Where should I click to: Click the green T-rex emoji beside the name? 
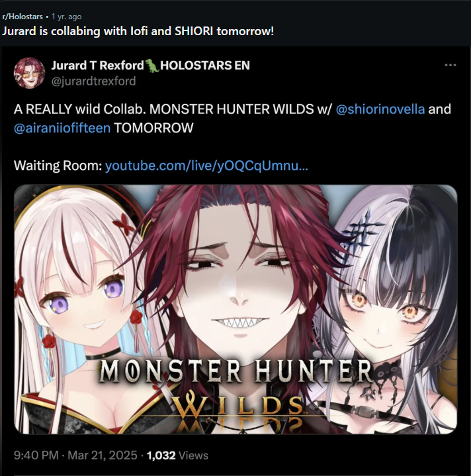(152, 66)
